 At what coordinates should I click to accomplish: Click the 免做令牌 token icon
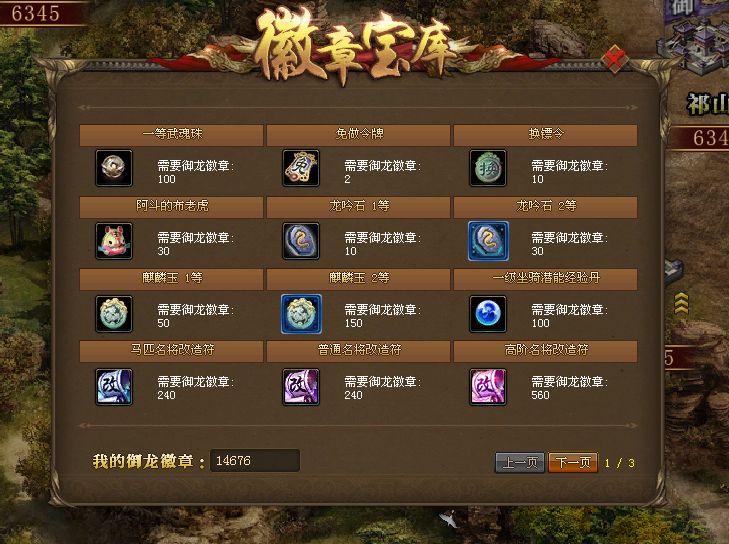[x=301, y=168]
